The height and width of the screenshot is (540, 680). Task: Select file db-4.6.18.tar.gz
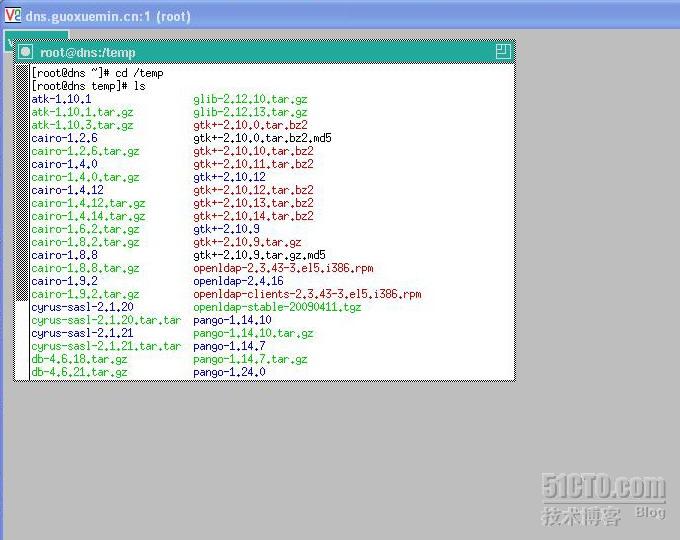tap(79, 359)
